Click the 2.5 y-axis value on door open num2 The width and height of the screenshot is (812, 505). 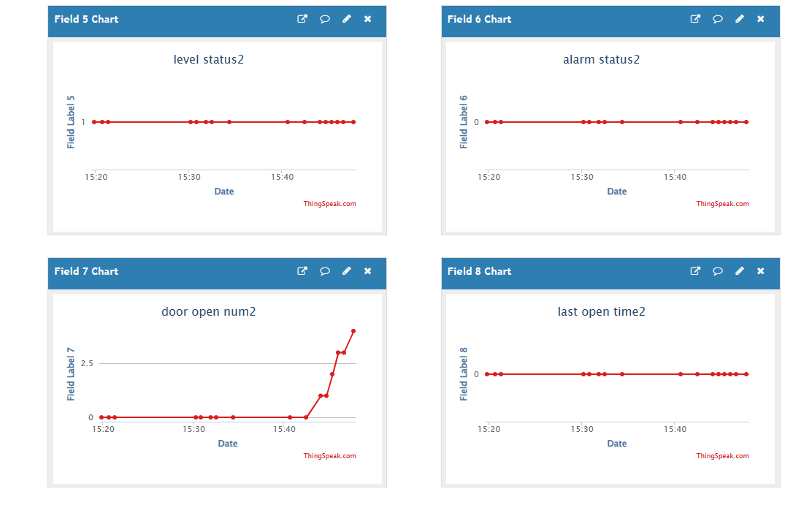click(87, 363)
